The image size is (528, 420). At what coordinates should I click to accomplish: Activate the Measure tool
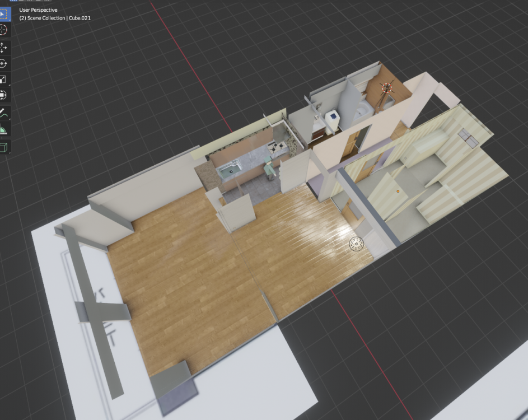(x=4, y=130)
